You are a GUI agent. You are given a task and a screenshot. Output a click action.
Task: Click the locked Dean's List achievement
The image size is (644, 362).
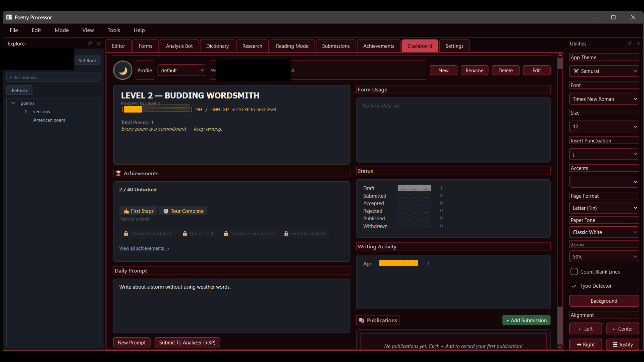198,234
